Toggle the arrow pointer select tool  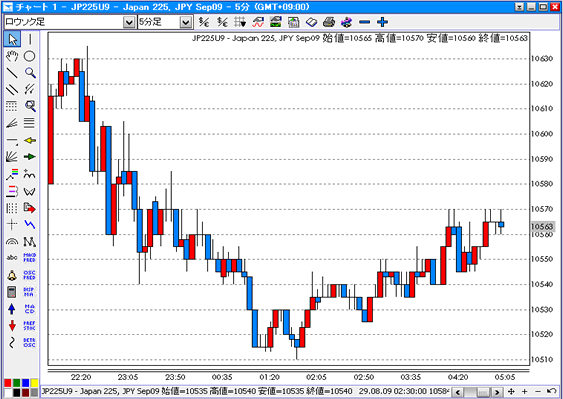(x=12, y=39)
